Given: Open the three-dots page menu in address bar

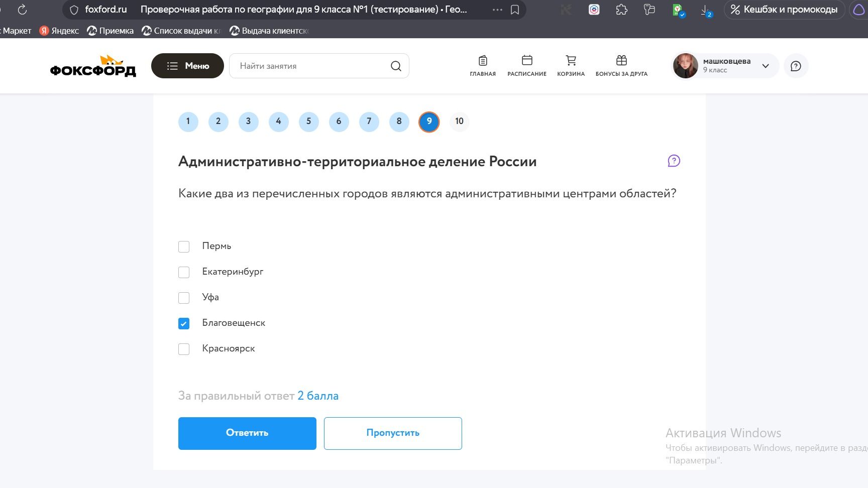Looking at the screenshot, I should point(497,10).
